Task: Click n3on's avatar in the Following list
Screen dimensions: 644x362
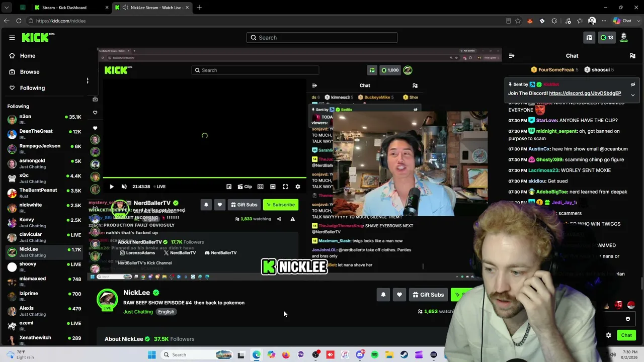Action: tap(12, 120)
